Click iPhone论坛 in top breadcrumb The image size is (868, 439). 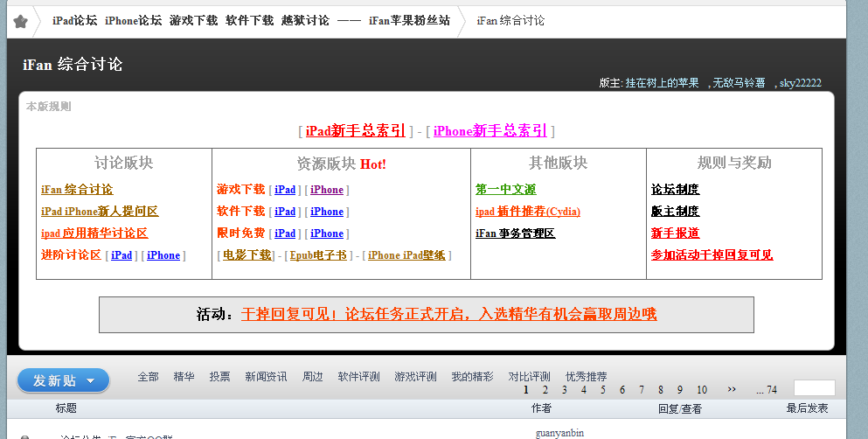tap(134, 20)
